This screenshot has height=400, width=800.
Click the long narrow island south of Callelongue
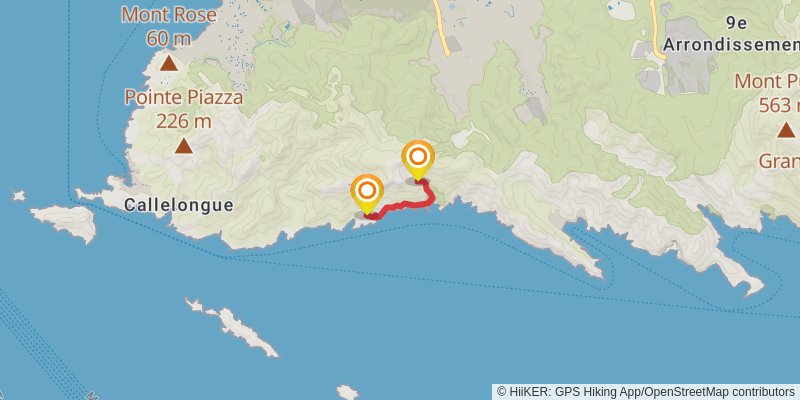[x=231, y=327]
